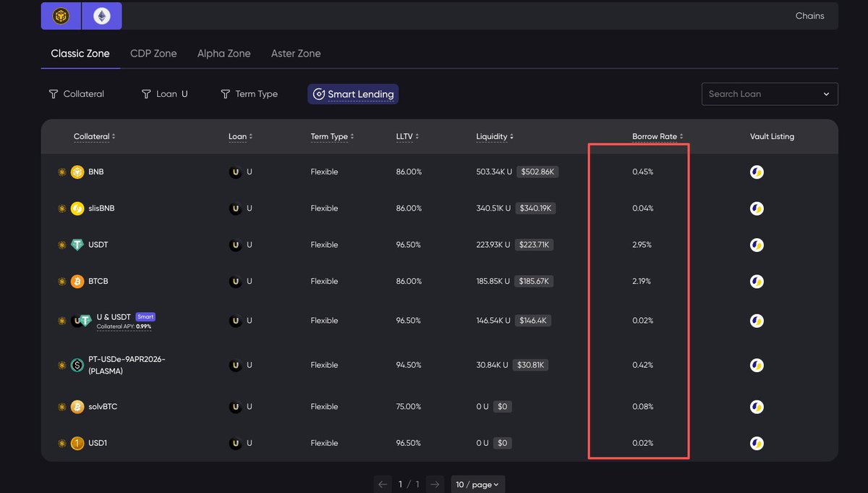Sort table by Loan column
The height and width of the screenshot is (493, 868).
point(240,137)
